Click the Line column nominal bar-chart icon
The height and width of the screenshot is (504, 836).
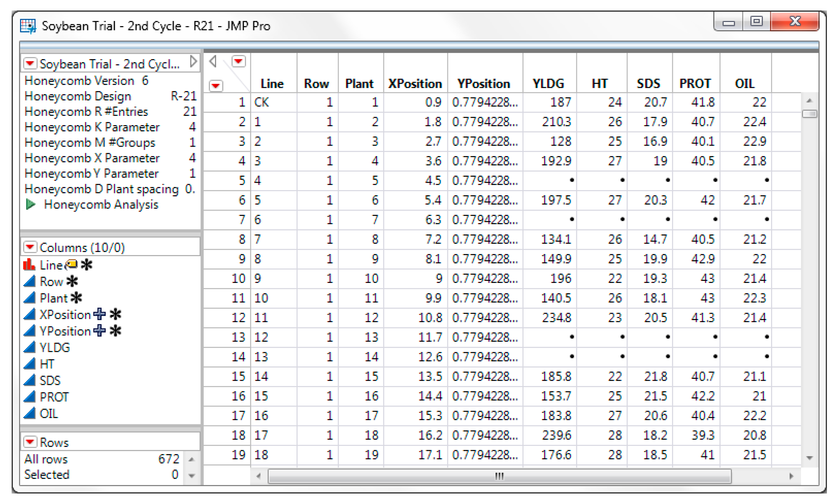(x=29, y=264)
